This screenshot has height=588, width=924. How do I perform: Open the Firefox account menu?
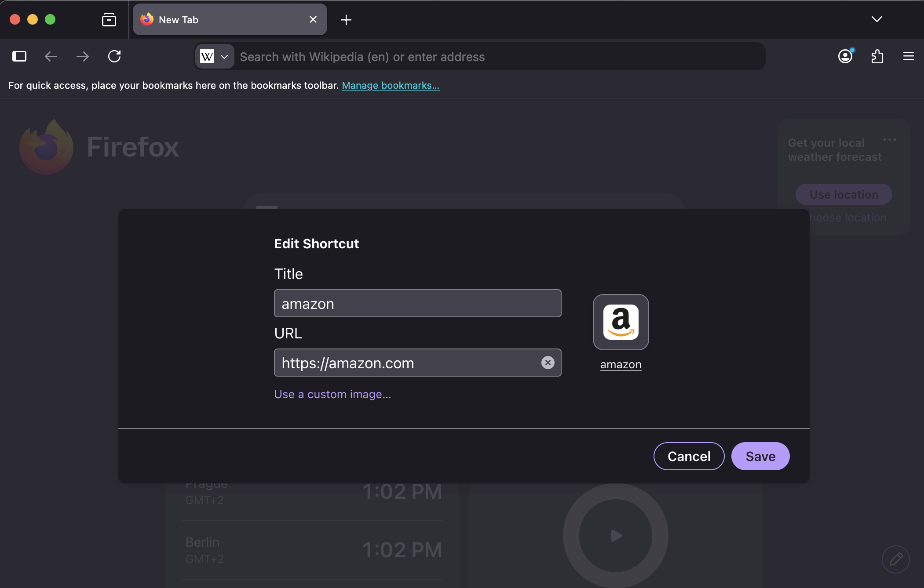click(845, 56)
